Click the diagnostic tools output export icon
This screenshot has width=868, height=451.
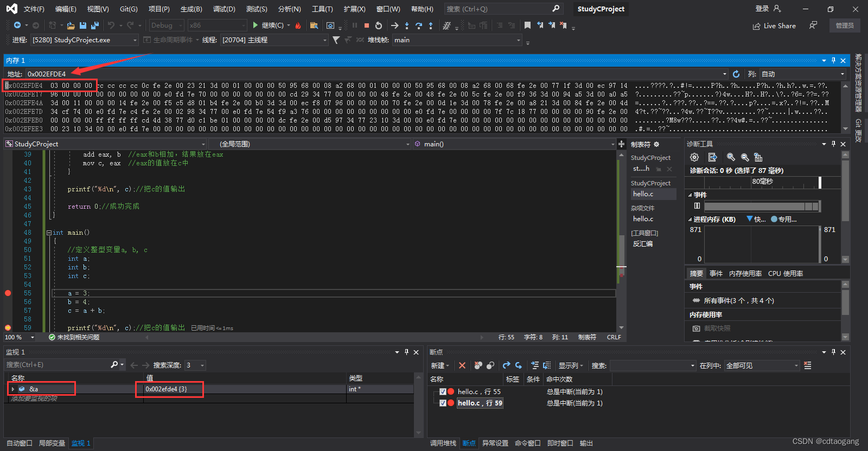point(713,157)
